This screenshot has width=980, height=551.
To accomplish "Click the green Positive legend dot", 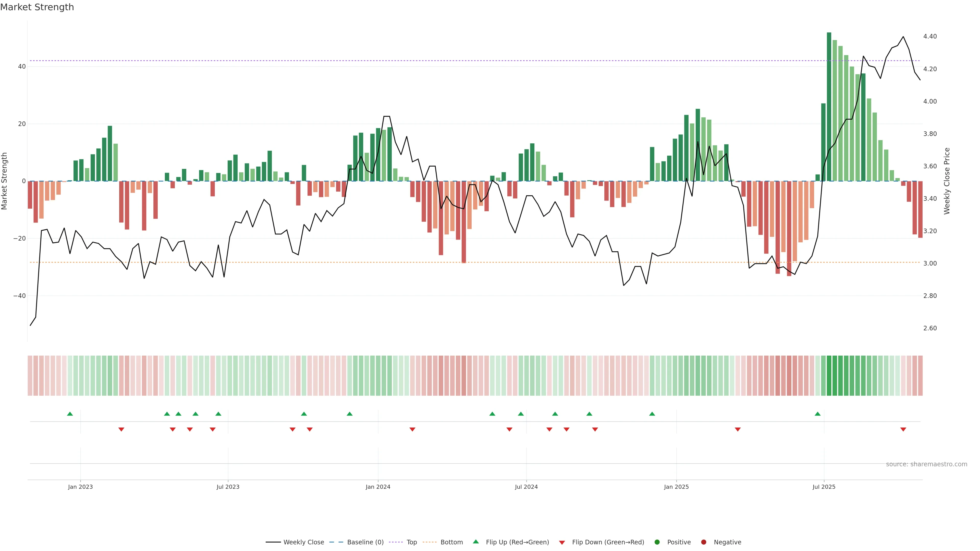I will (x=657, y=542).
